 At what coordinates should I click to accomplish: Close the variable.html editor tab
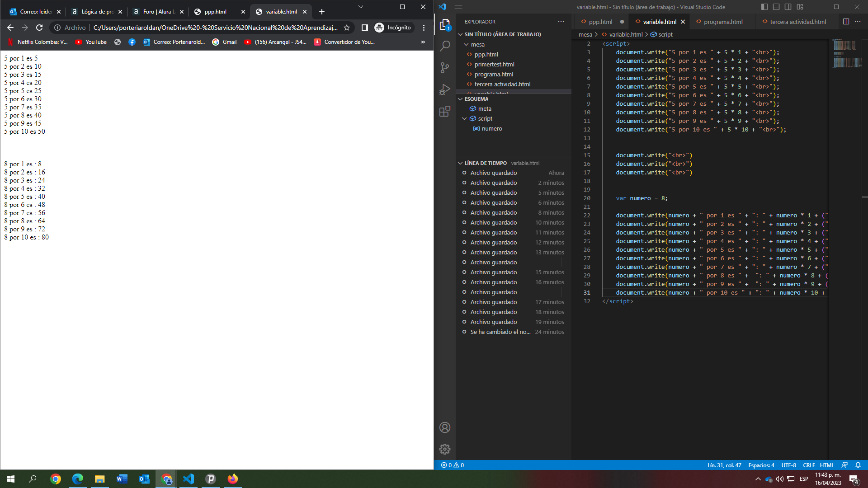pos(683,22)
